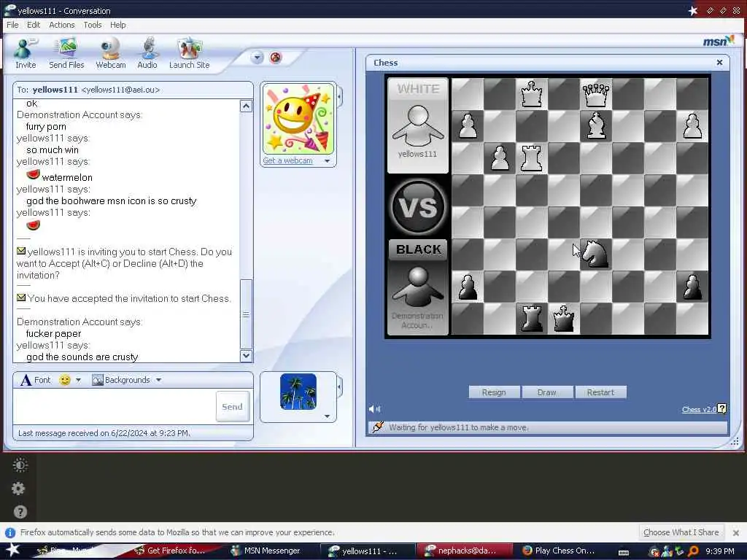
Task: Toggle the chess sound speaker icon
Action: (x=374, y=408)
